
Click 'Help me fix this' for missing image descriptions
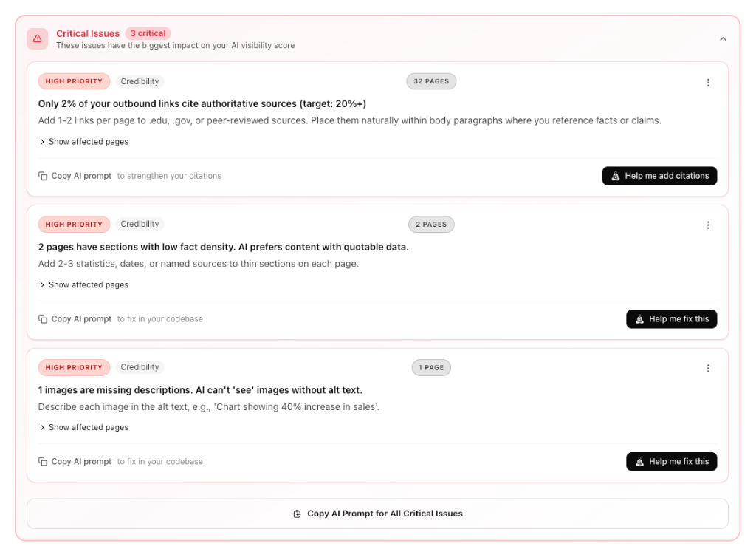point(671,462)
